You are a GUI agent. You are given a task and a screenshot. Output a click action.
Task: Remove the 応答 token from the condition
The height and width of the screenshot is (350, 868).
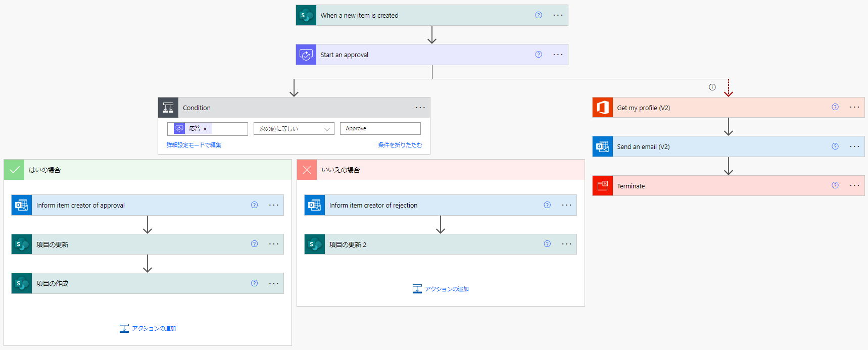click(205, 129)
